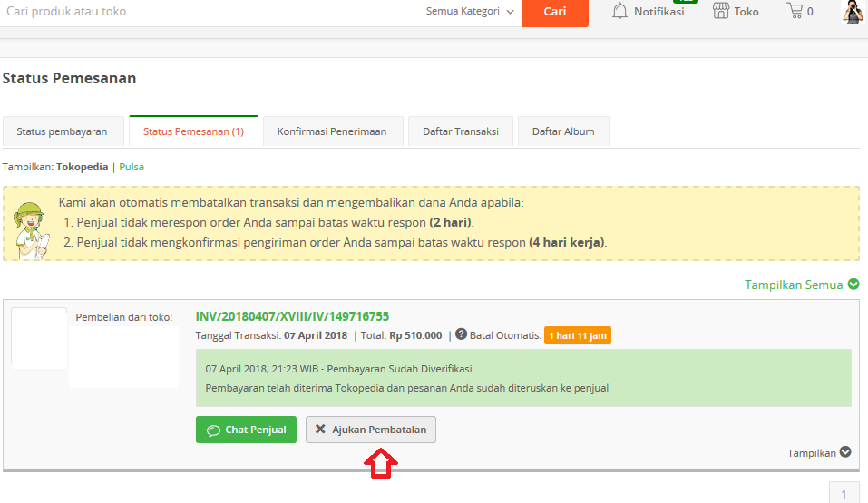Click the shop thumbnail beside Pembelian dari toko
The height and width of the screenshot is (503, 868).
click(39, 337)
